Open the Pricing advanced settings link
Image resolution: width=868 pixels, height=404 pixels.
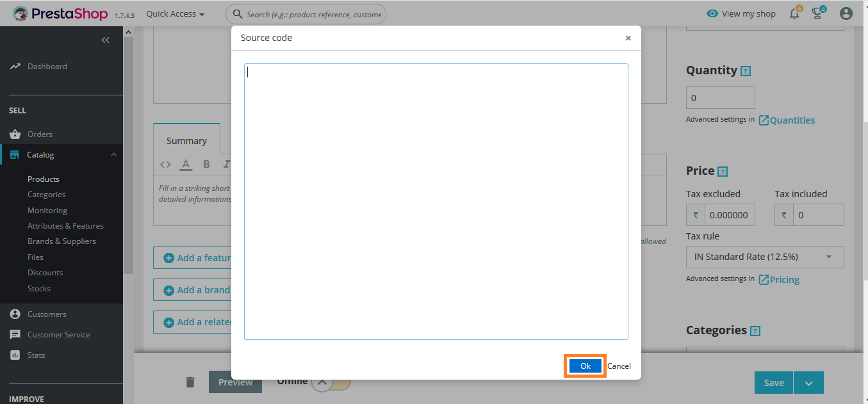pos(779,280)
